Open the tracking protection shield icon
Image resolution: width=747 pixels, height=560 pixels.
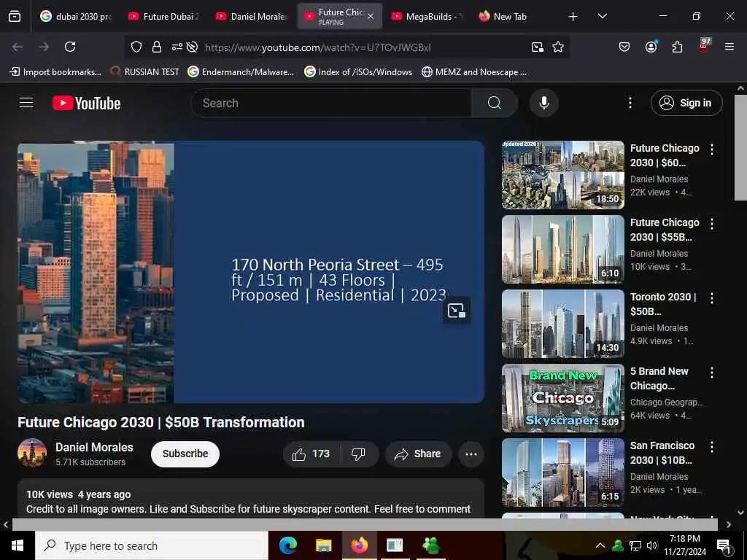point(136,47)
